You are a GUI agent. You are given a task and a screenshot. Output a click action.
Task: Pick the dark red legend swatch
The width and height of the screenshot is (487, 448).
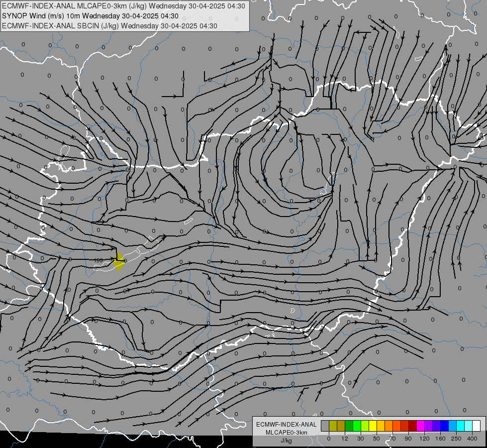(x=412, y=426)
